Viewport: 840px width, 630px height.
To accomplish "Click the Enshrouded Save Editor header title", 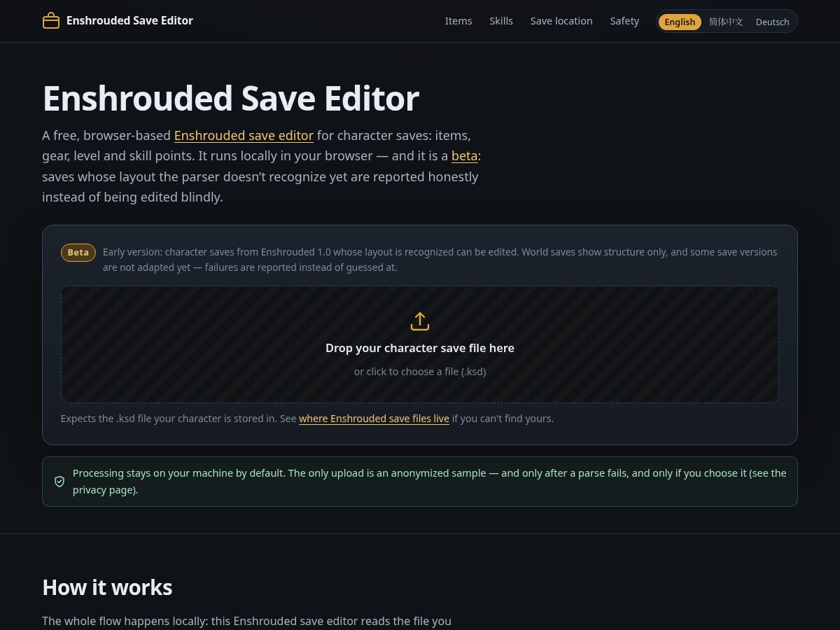I will coord(129,21).
